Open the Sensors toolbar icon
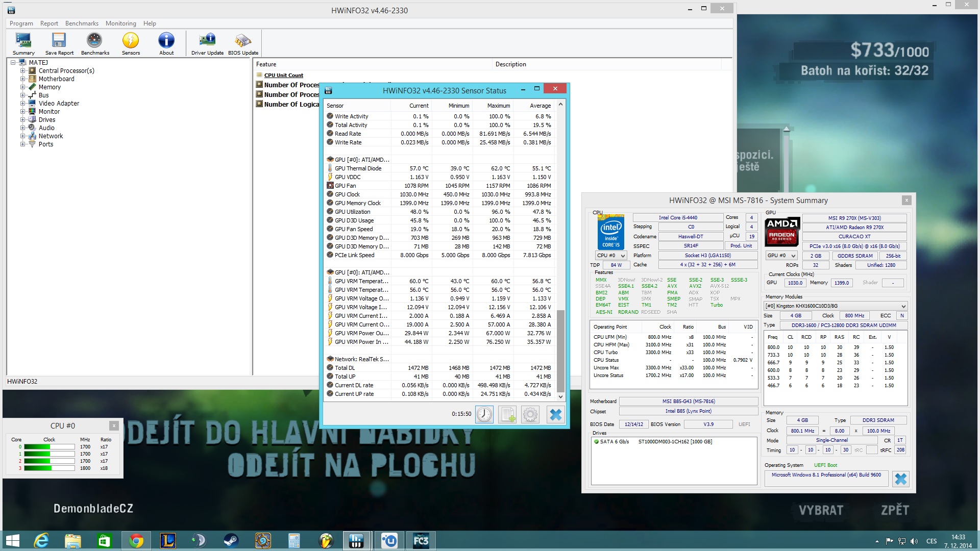 (x=131, y=43)
